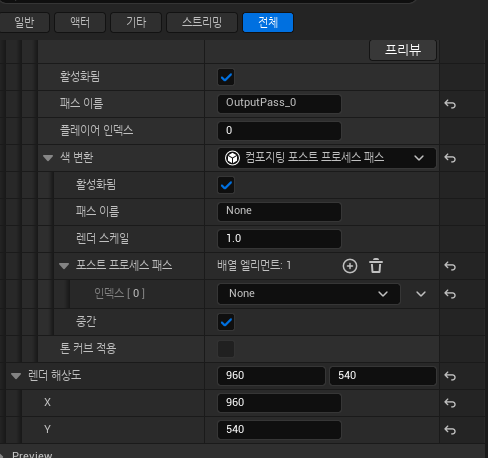Reset resolution Y value to default
Image resolution: width=488 pixels, height=458 pixels.
coord(450,430)
